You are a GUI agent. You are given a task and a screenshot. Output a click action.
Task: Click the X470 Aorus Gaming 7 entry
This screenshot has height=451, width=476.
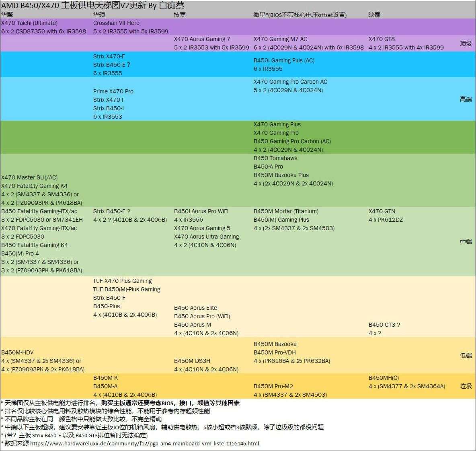[x=202, y=39]
